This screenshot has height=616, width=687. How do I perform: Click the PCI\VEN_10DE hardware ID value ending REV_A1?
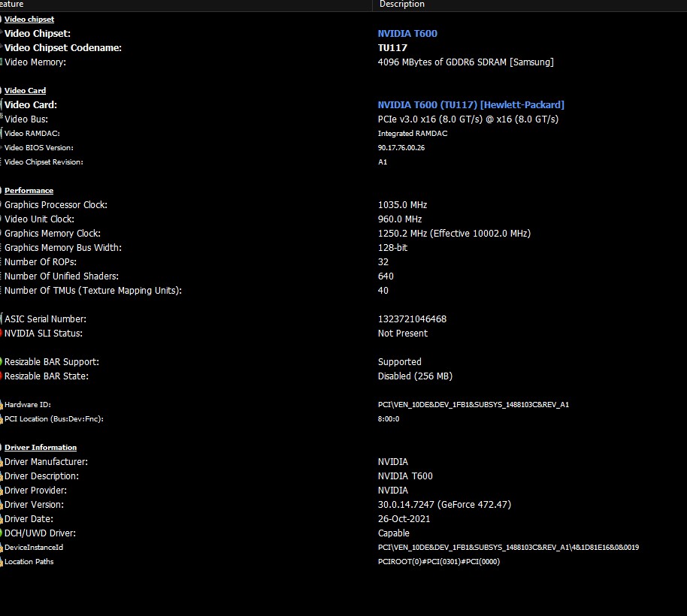click(x=474, y=405)
